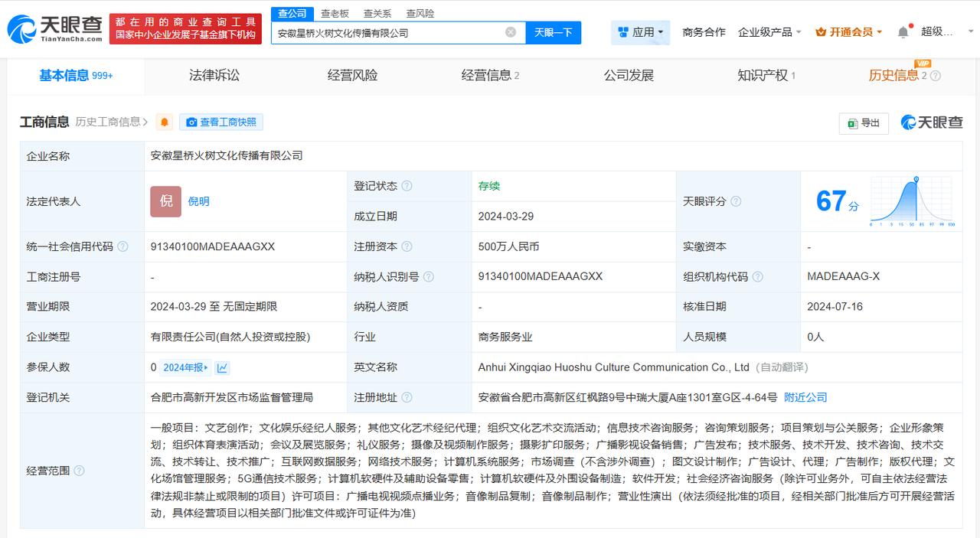Viewport: 980px width, 538px height.
Task: Click the help icon next to 统一社会信用代码
Action: click(x=122, y=246)
